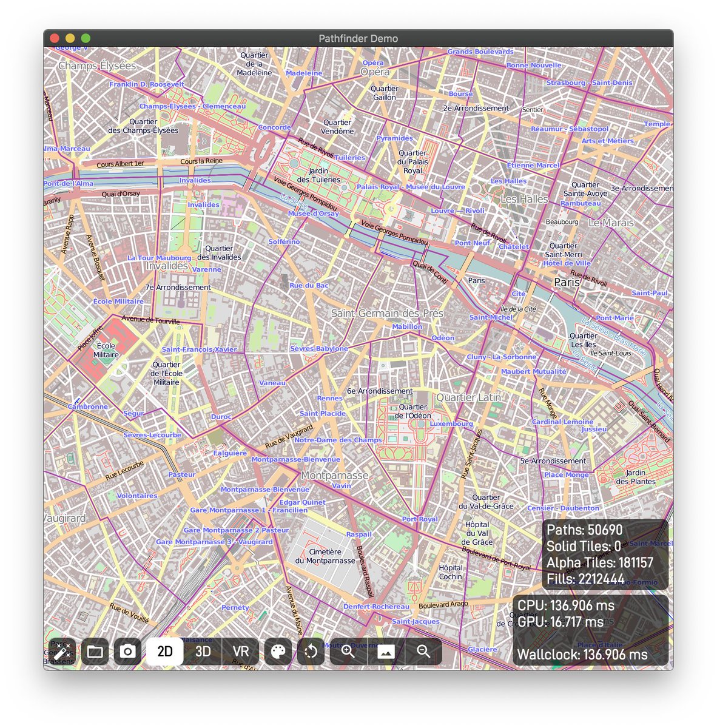Click the 'Concorde' station label
717x728 pixels.
tap(275, 127)
